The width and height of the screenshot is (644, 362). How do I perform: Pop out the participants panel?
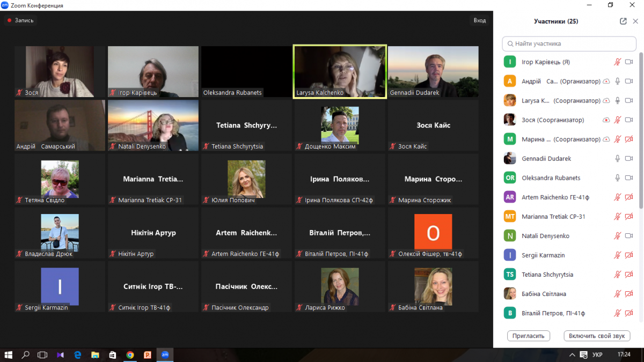(x=623, y=21)
